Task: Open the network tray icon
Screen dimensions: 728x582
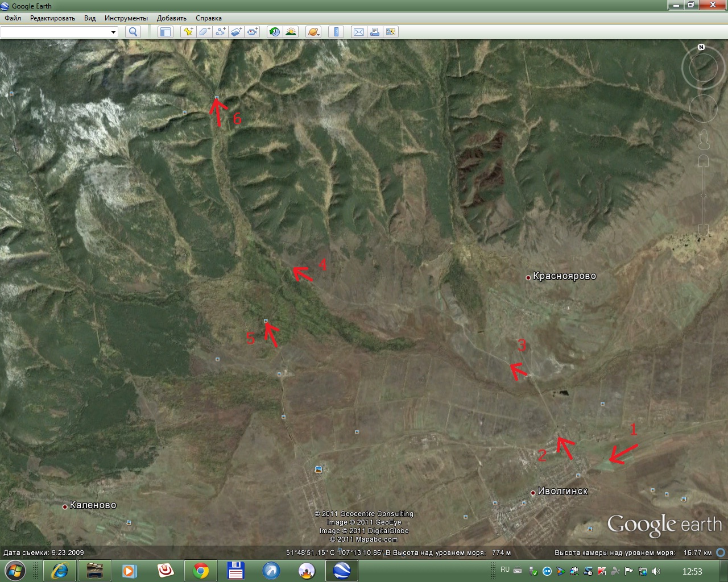Action: pyautogui.click(x=643, y=571)
